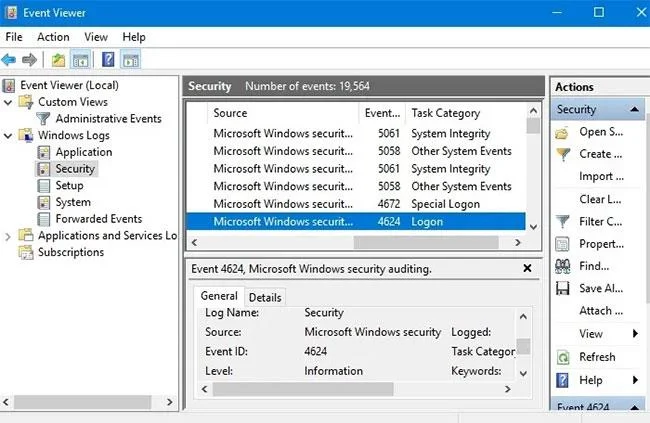Image resolution: width=650 pixels, height=423 pixels.
Task: Close the event preview pane
Action: pyautogui.click(x=527, y=268)
